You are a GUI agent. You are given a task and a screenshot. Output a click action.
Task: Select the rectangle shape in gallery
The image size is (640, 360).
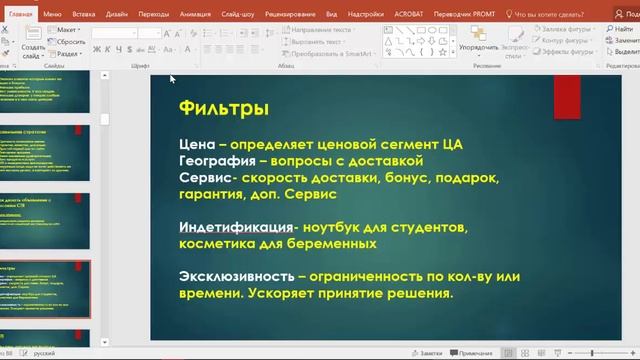(x=421, y=30)
